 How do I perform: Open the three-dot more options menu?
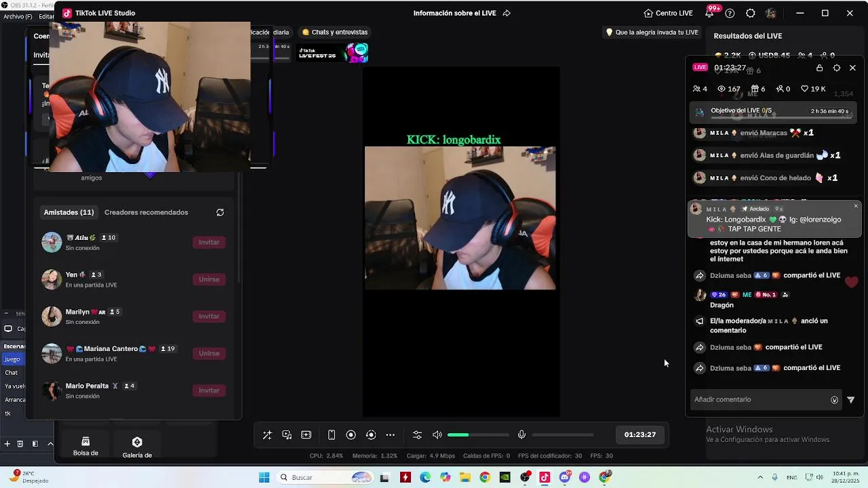coord(390,435)
